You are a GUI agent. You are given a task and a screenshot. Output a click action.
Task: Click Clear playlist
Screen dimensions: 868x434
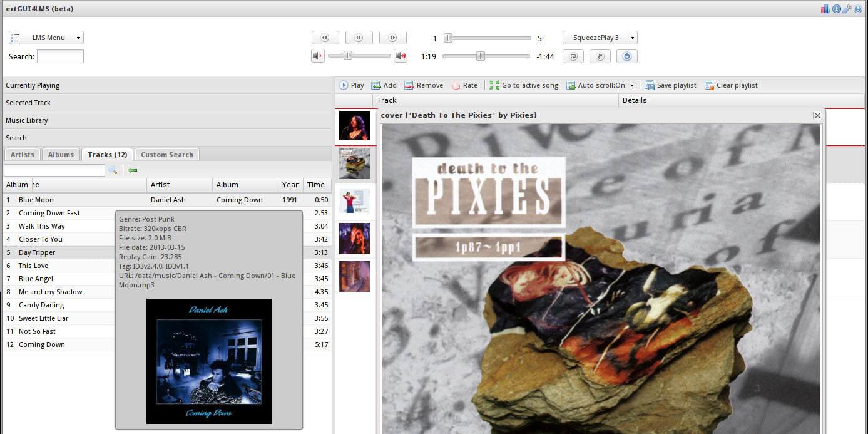(x=731, y=85)
